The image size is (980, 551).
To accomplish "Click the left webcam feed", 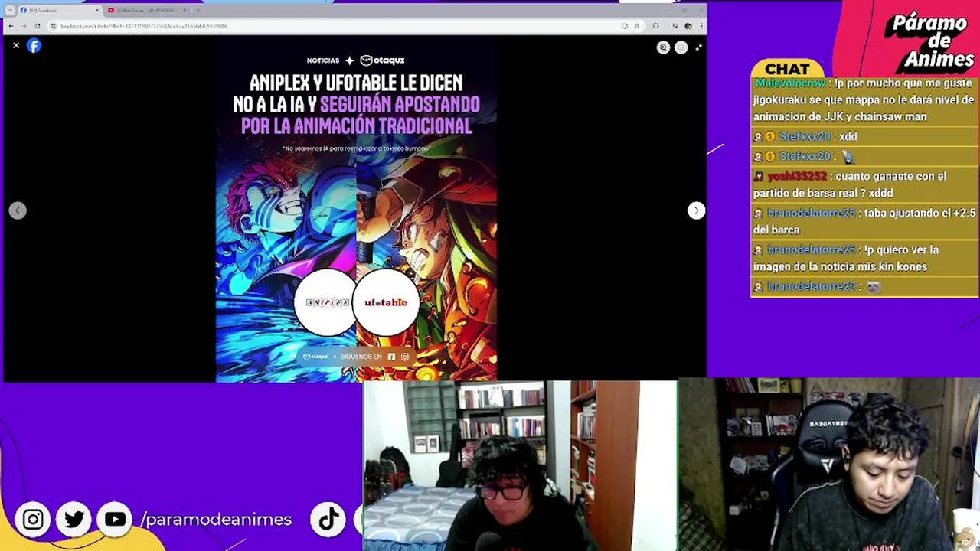I will click(520, 465).
